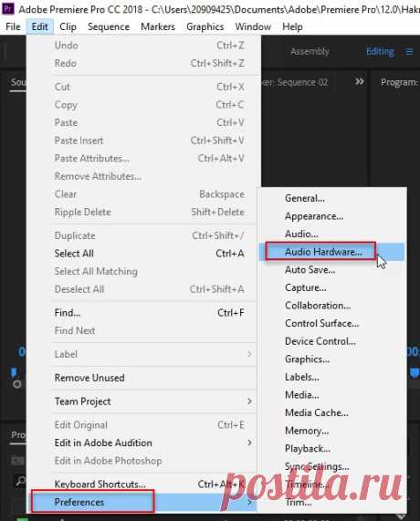Open the Graphics menu
The image size is (420, 521).
[x=205, y=26]
